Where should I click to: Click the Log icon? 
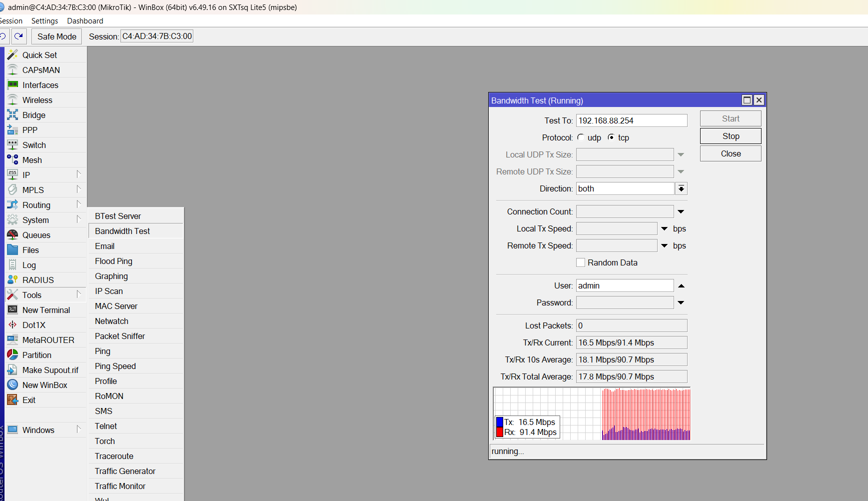point(12,265)
